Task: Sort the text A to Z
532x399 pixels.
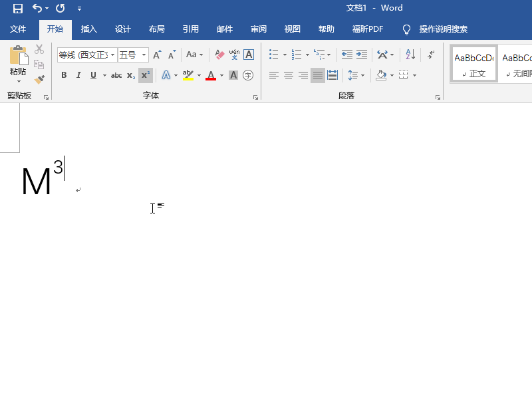Action: pyautogui.click(x=410, y=55)
